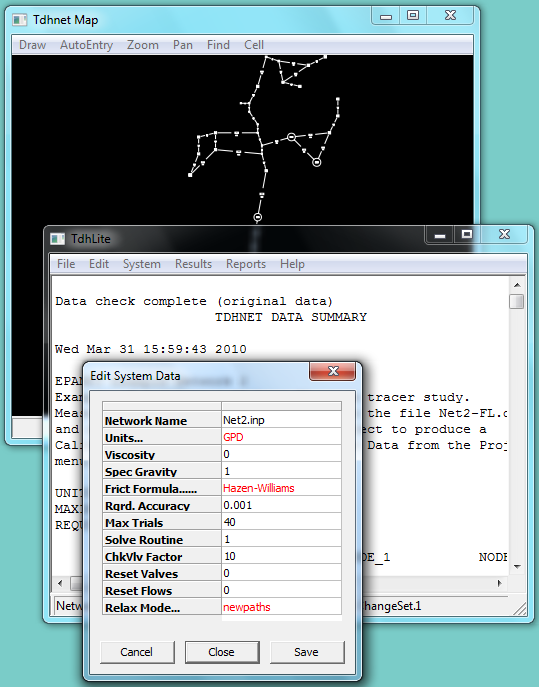Minimize the Tdhnet Map window
Screen dimensions: 539x687
[x=386, y=16]
